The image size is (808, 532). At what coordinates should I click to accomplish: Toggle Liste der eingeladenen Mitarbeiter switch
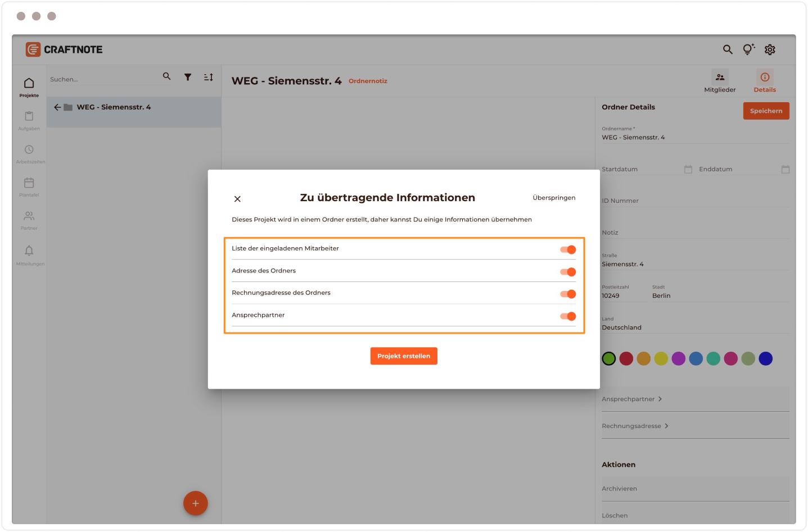[568, 249]
